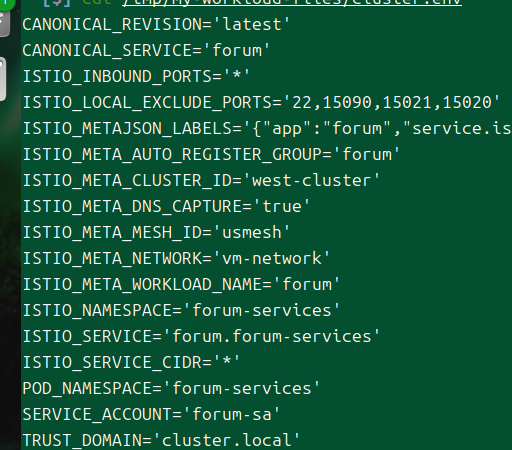Click the CANONICAL_REVISION='latest' line
512x450 pixels.
(x=156, y=25)
